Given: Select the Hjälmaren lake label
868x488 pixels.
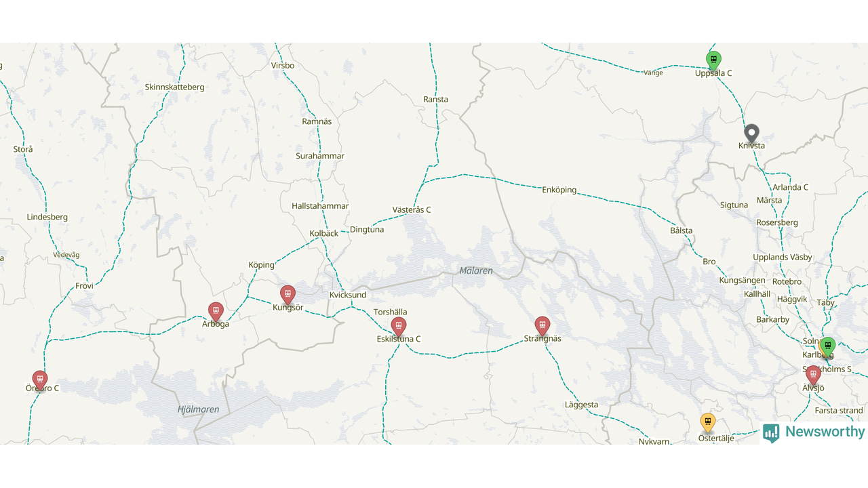Looking at the screenshot, I should click(x=198, y=409).
